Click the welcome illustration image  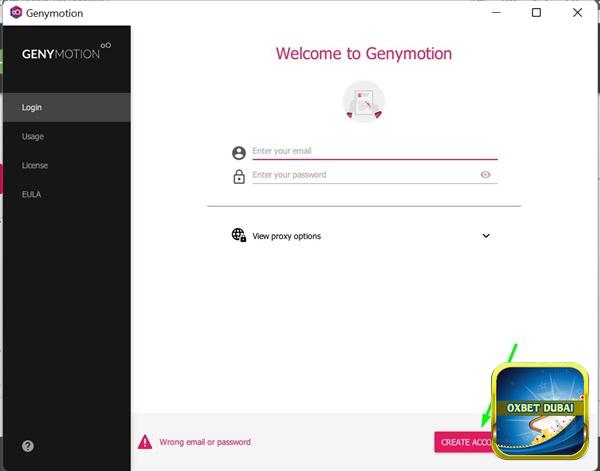click(364, 101)
